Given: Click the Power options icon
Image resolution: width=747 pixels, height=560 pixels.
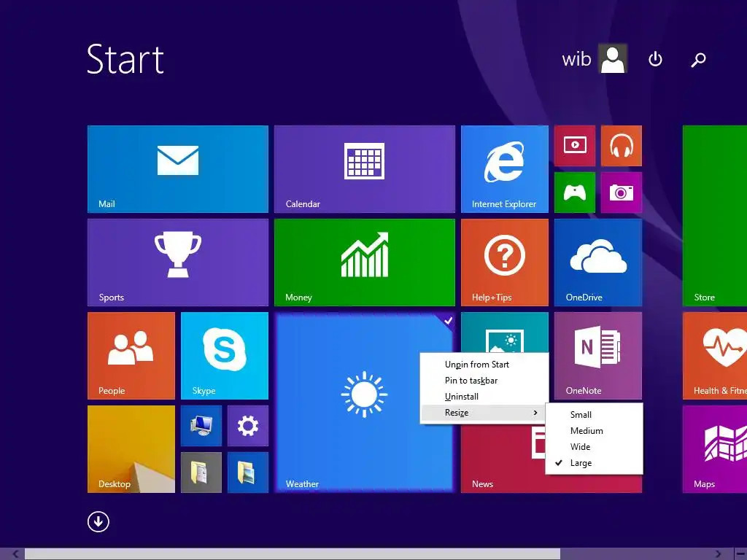Looking at the screenshot, I should [656, 59].
